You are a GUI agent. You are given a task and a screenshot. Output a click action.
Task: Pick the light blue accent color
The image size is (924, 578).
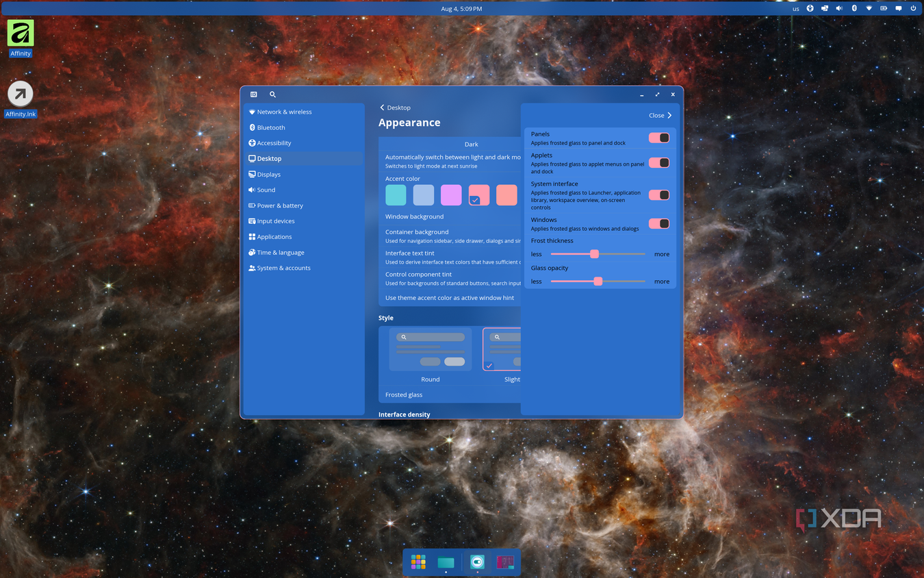(424, 195)
